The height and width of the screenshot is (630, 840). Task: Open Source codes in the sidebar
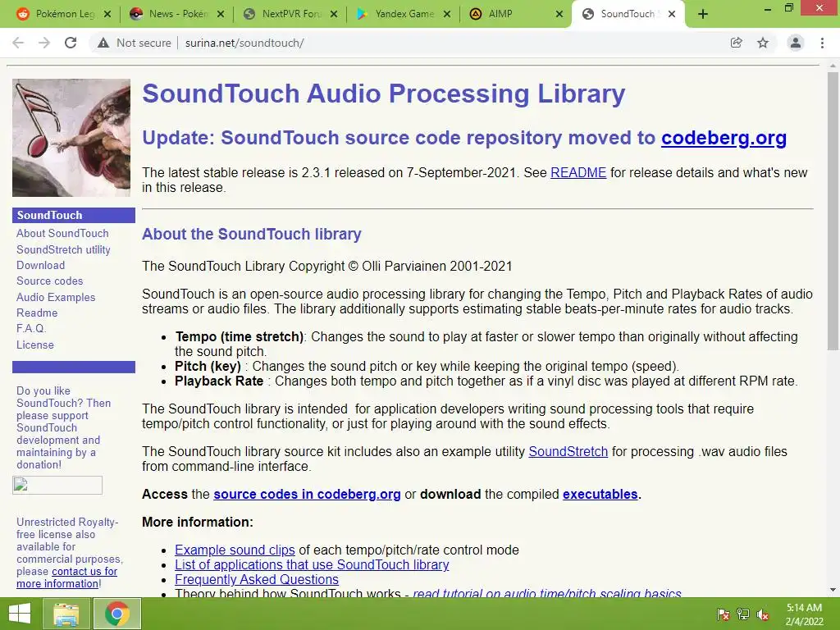coord(50,281)
